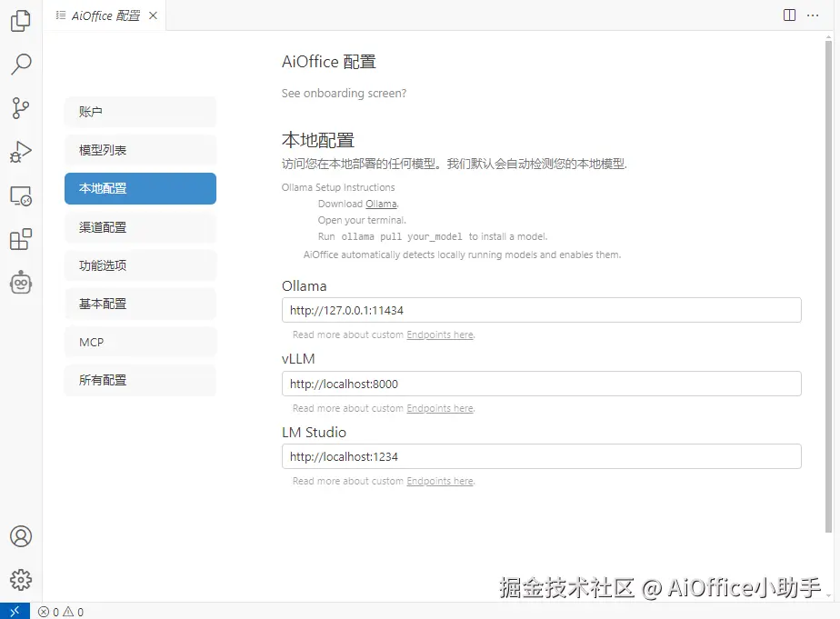
Task: Click the vertical scrollbar of settings page
Action: [x=828, y=286]
